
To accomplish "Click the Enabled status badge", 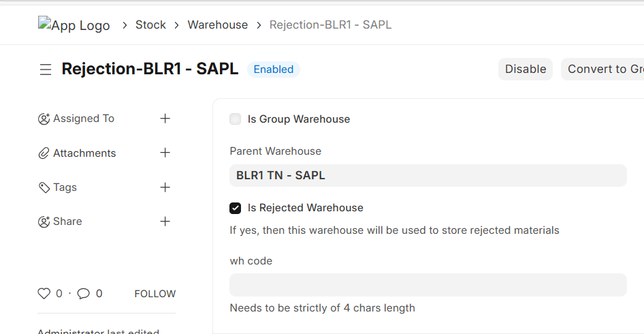I will tap(273, 70).
